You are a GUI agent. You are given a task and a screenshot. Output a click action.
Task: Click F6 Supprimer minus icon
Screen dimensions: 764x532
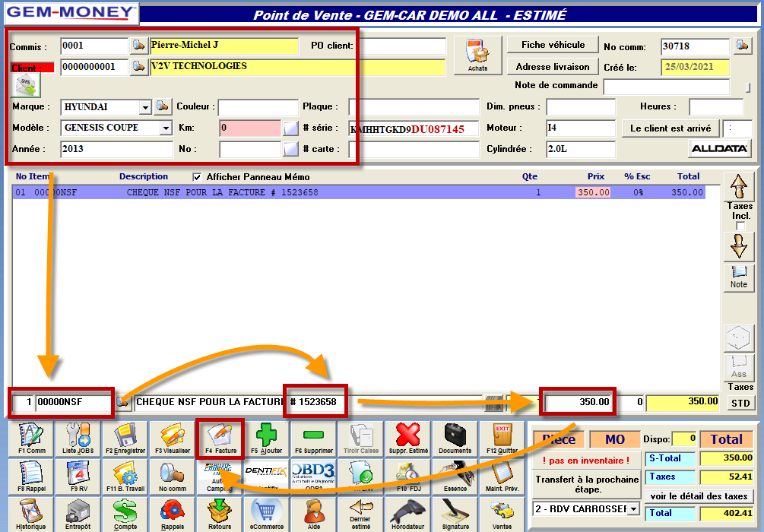click(314, 439)
